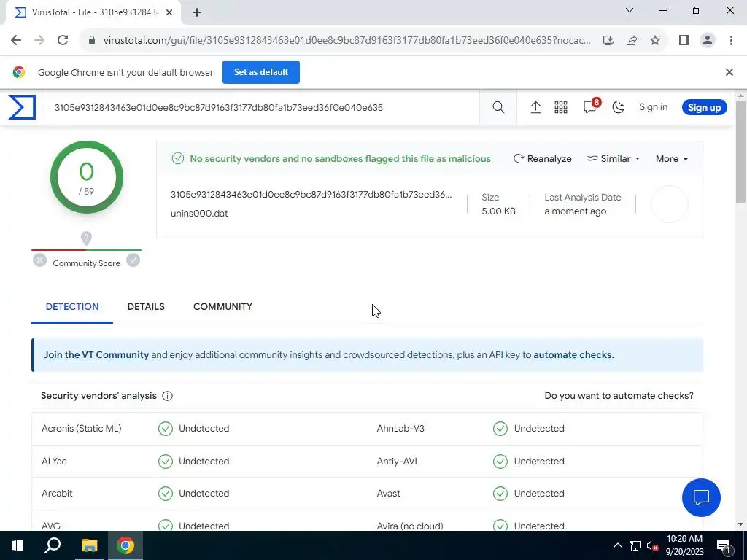The width and height of the screenshot is (747, 560).
Task: Click the browser forward arrow
Action: [39, 40]
